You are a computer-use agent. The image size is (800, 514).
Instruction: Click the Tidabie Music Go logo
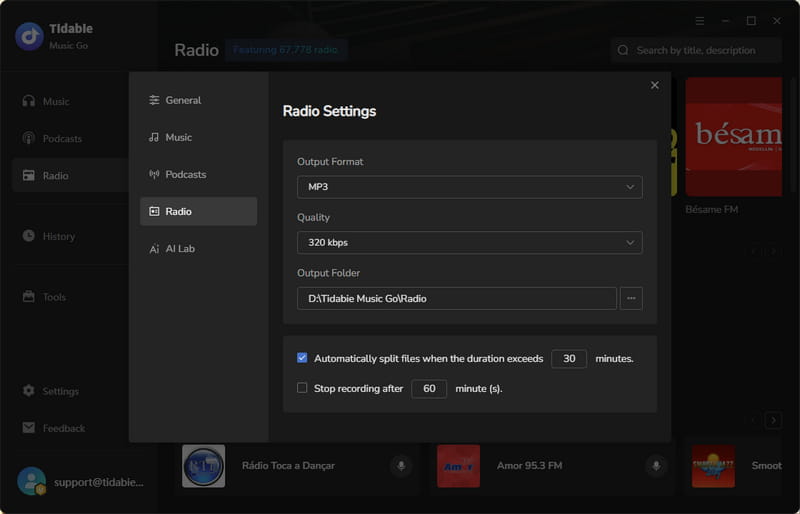click(x=30, y=36)
